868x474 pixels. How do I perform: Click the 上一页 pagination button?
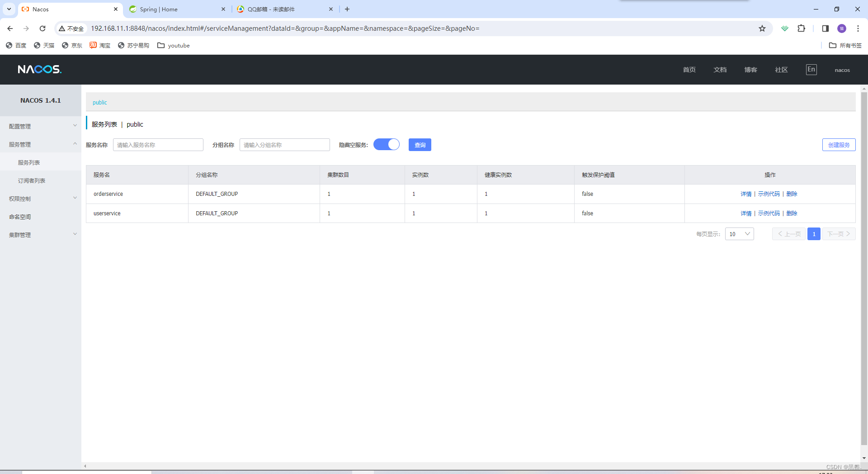tap(789, 234)
